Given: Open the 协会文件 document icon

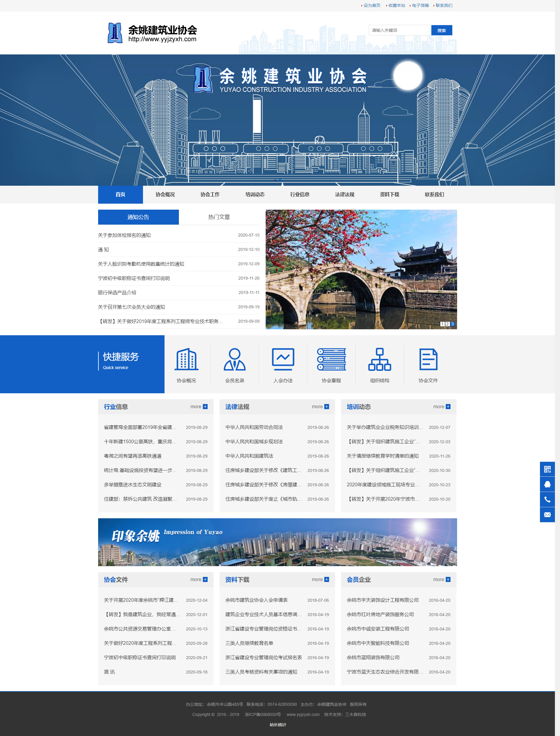Looking at the screenshot, I should (428, 359).
